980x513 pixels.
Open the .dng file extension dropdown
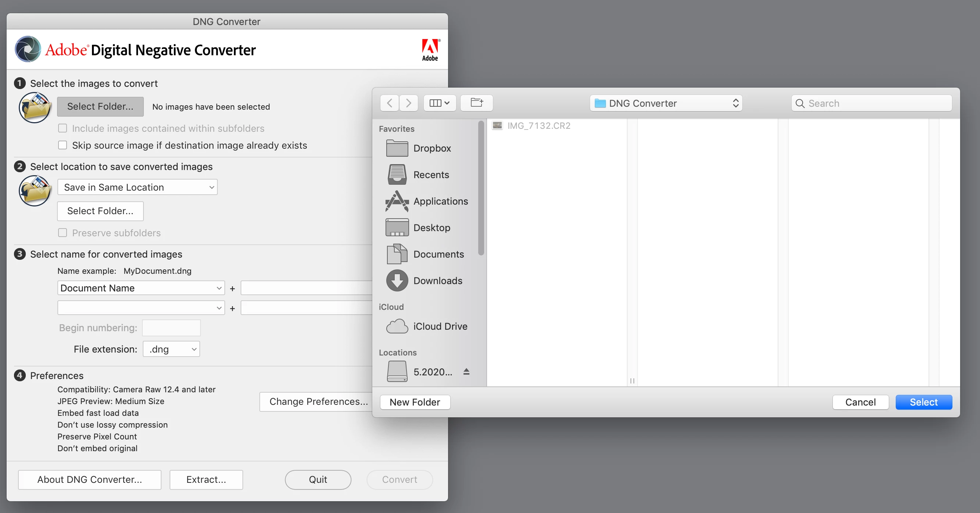click(x=171, y=349)
